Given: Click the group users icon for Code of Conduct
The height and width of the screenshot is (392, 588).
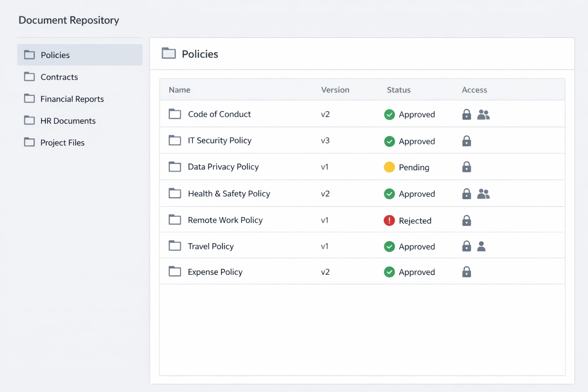Looking at the screenshot, I should click(483, 114).
